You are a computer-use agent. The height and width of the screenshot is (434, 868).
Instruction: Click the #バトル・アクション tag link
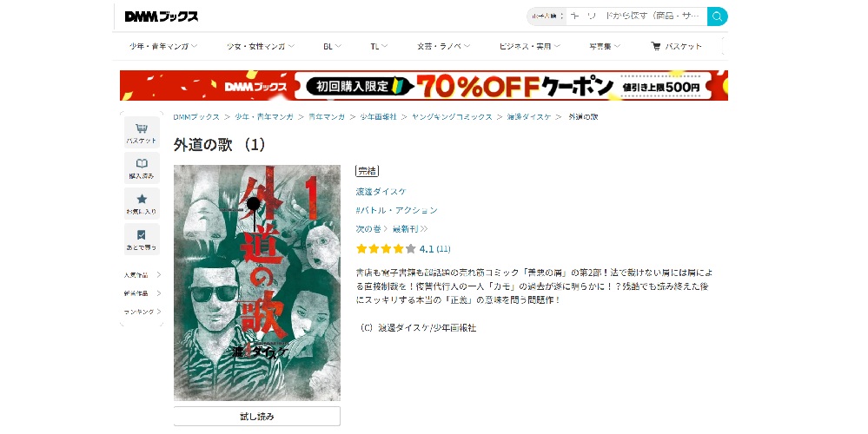(x=396, y=210)
